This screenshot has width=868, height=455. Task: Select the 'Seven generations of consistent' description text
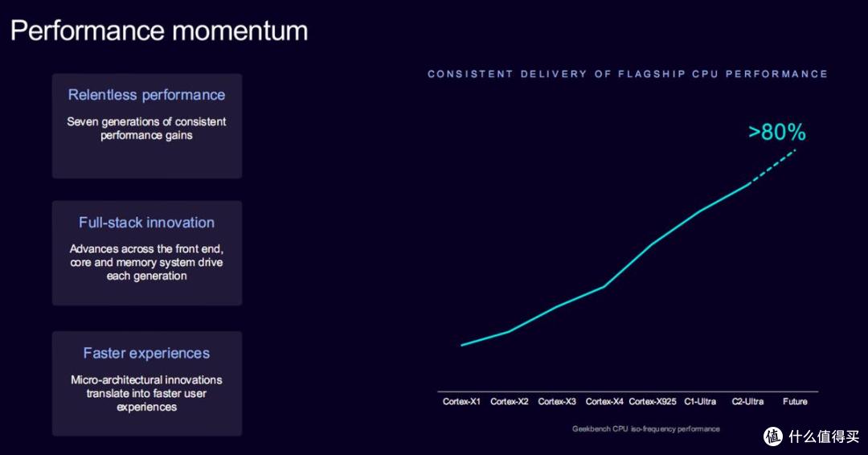pyautogui.click(x=147, y=121)
